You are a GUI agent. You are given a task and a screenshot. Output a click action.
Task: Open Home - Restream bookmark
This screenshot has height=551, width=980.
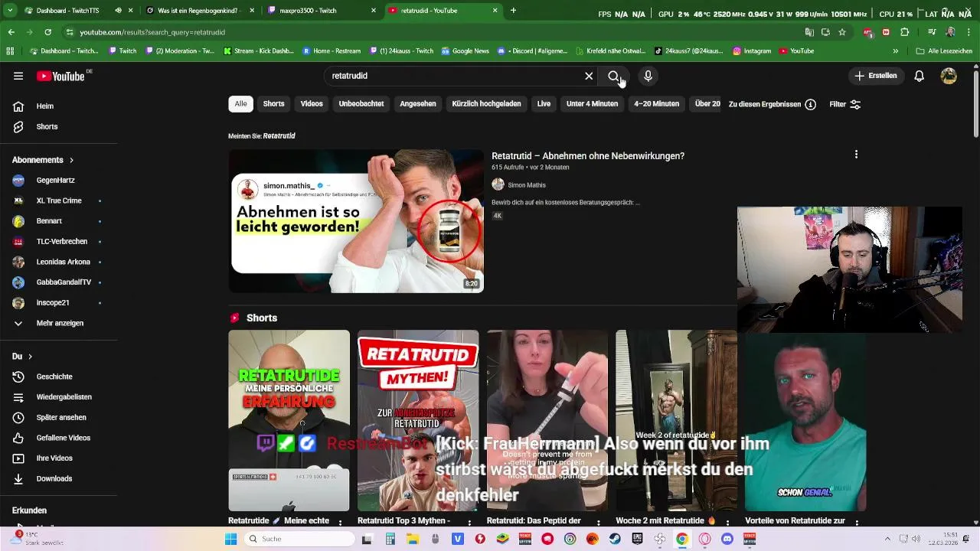pyautogui.click(x=332, y=51)
